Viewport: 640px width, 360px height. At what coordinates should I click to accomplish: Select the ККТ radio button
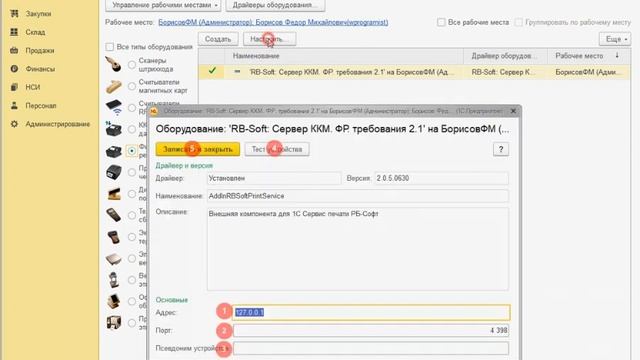tap(132, 129)
